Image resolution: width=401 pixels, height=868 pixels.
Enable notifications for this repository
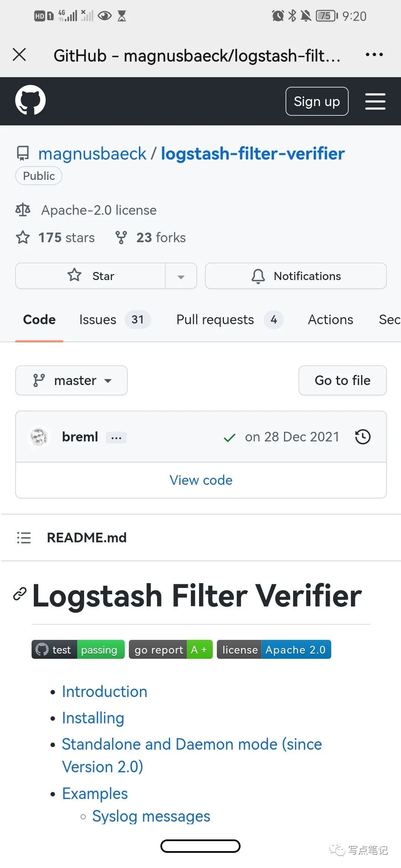pyautogui.click(x=295, y=276)
